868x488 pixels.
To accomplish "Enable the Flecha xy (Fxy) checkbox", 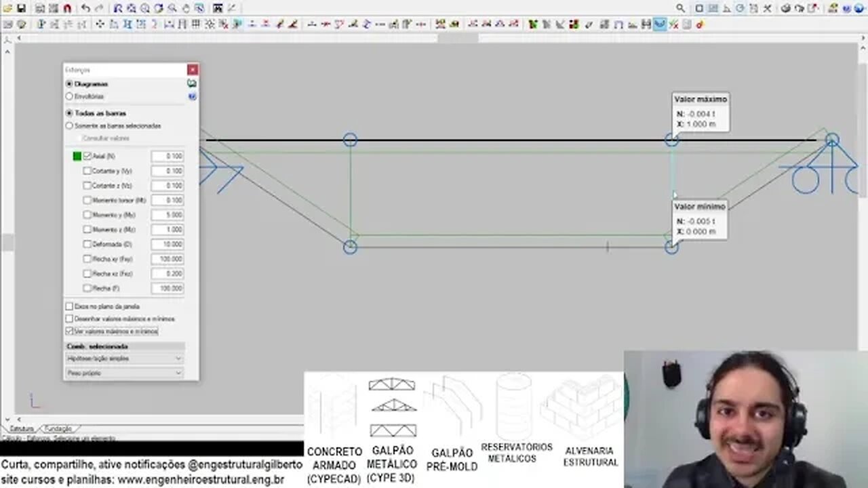I will [x=87, y=259].
